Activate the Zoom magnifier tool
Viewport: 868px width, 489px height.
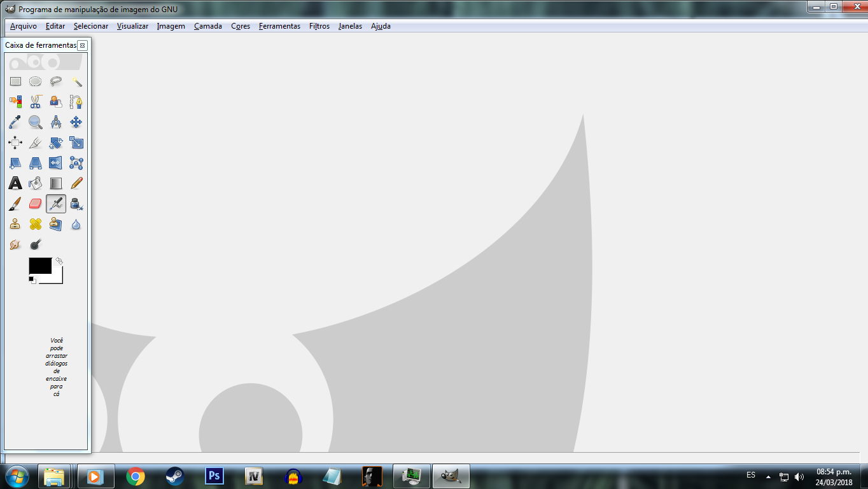tap(36, 122)
